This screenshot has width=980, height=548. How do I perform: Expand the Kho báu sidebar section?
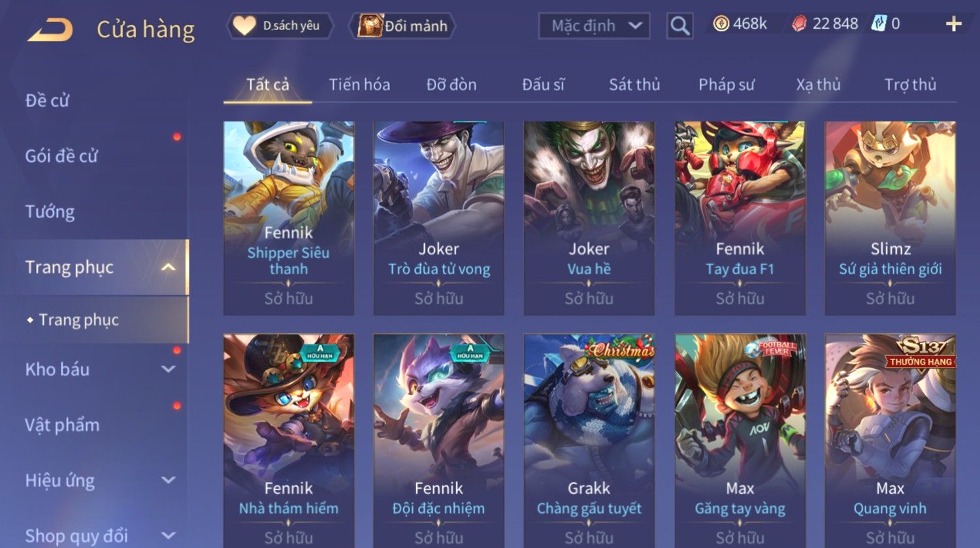point(168,369)
